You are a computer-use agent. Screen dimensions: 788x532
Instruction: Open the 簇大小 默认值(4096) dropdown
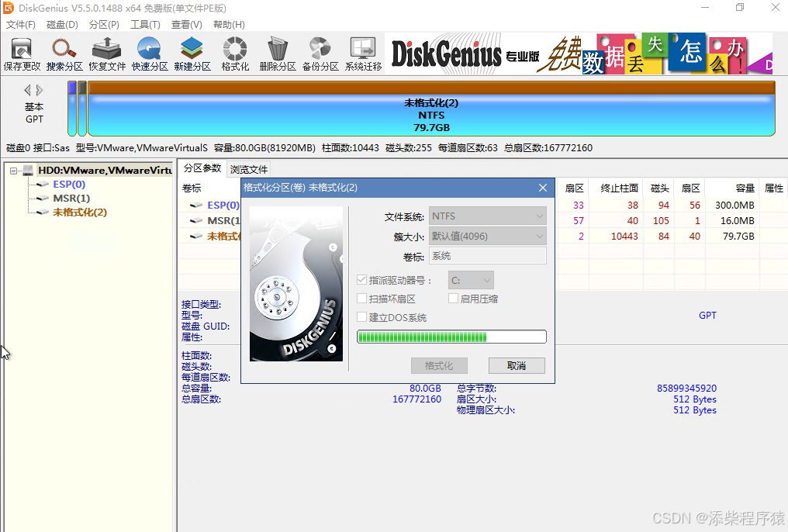tap(488, 236)
